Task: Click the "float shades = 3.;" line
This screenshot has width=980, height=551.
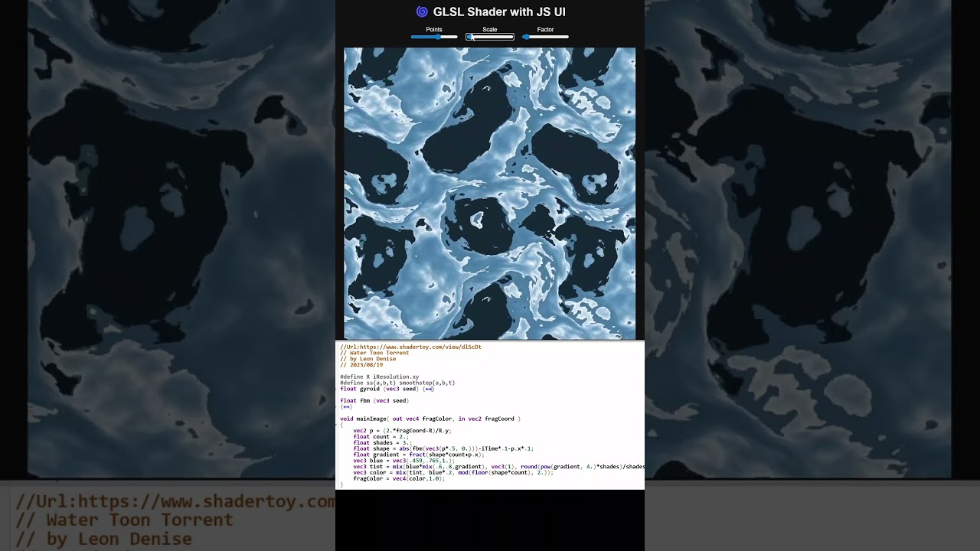Action: [383, 442]
